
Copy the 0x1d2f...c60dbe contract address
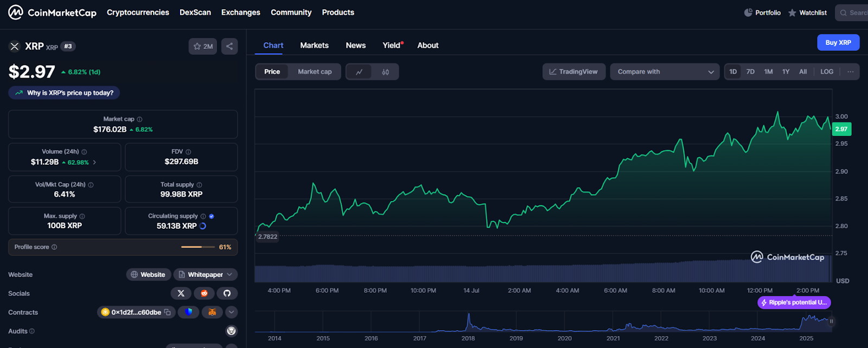[168, 312]
